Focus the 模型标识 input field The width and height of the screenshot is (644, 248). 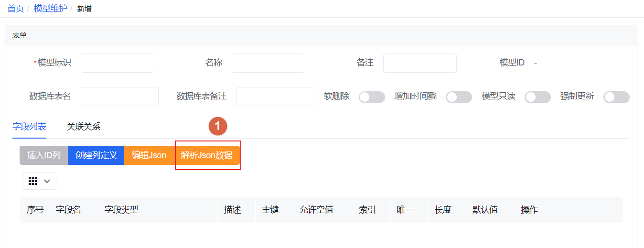(x=118, y=63)
